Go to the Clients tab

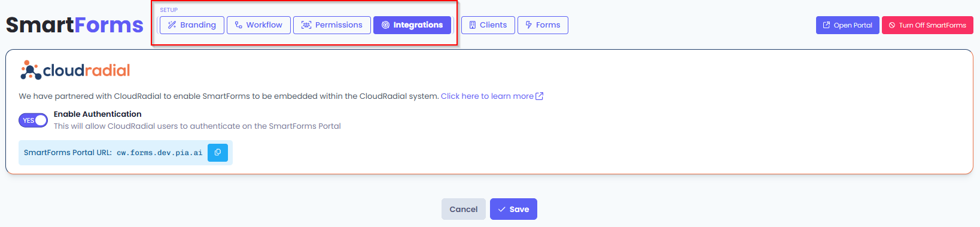[x=488, y=25]
